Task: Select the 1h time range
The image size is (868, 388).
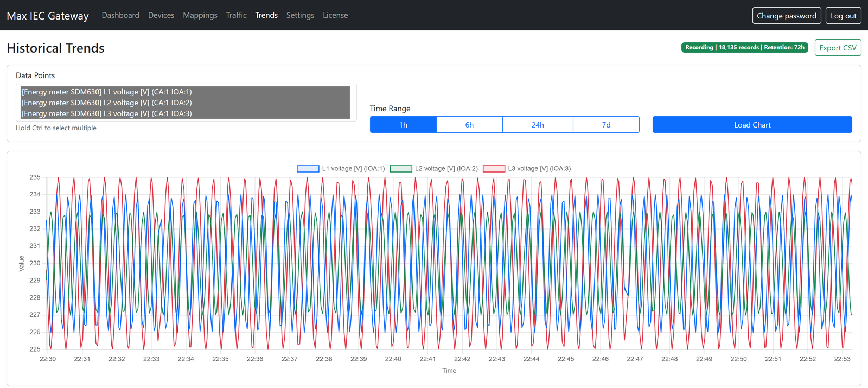Action: tap(403, 125)
